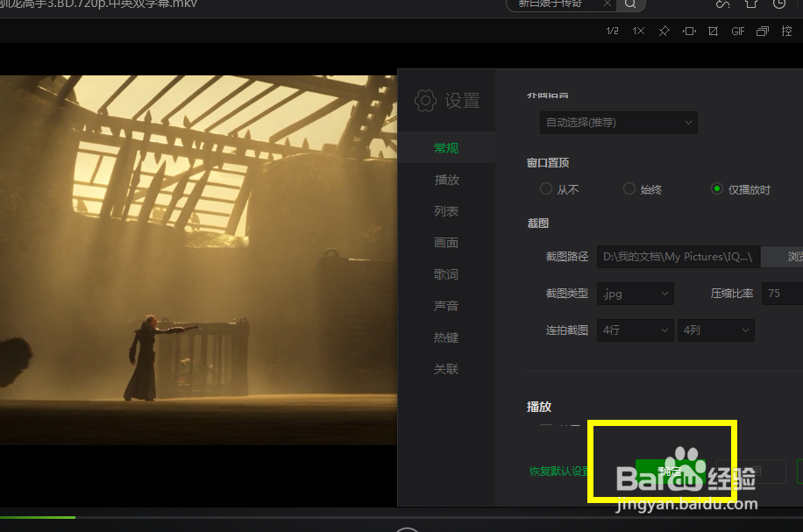Switch to the 热键 settings tab

[445, 337]
